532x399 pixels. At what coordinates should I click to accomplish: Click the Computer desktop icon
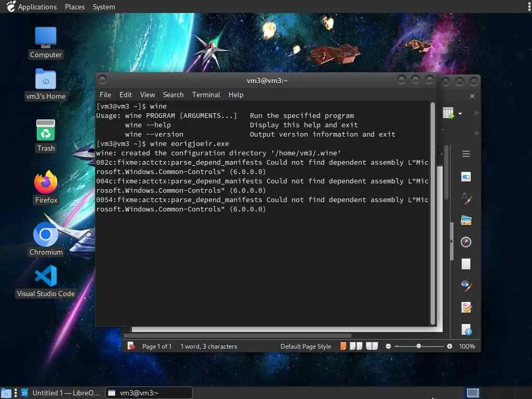tap(46, 43)
